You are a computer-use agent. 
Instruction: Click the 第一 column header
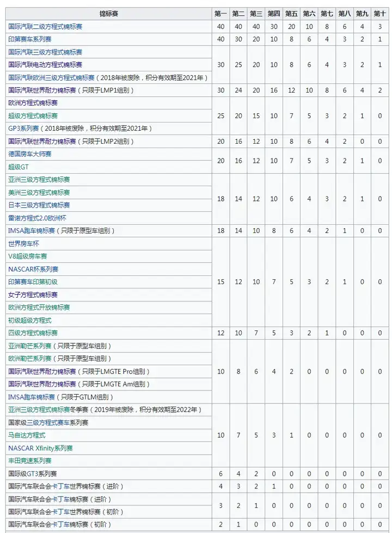[x=220, y=14]
